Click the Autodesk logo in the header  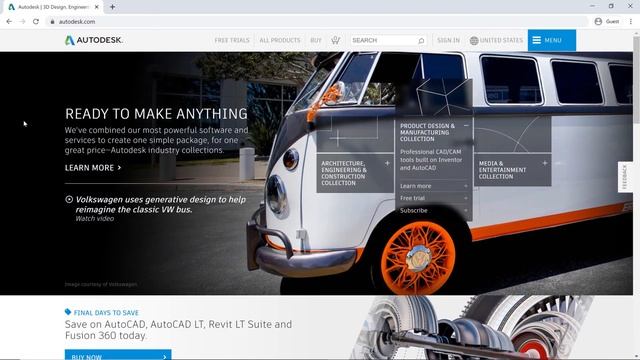tap(94, 40)
